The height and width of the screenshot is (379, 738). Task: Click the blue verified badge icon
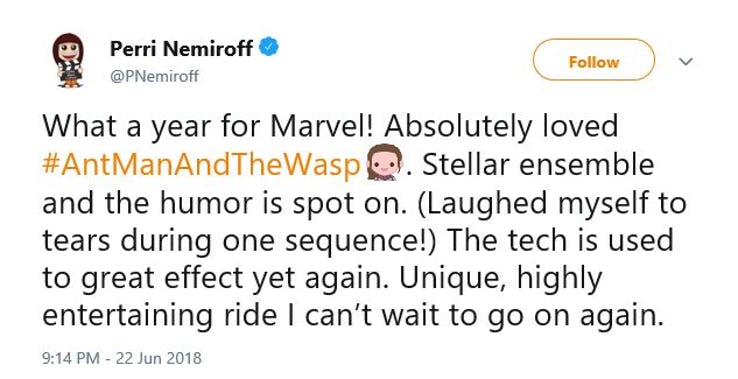click(269, 47)
